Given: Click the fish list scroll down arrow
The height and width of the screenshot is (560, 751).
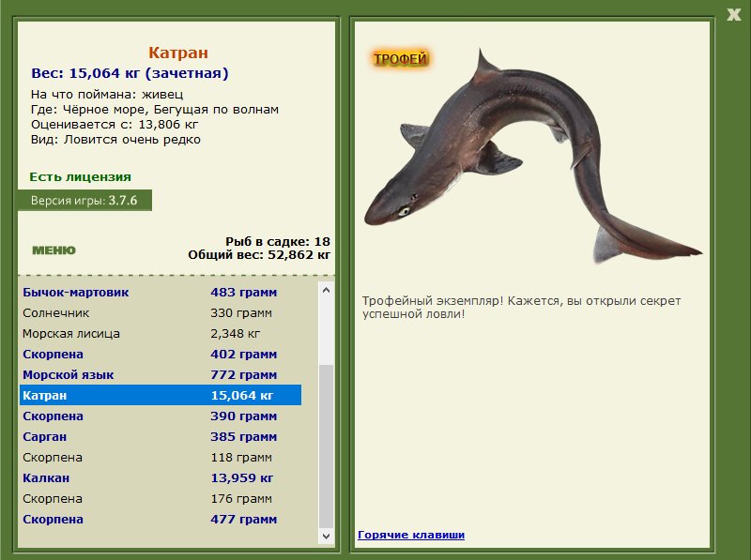Looking at the screenshot, I should [326, 536].
